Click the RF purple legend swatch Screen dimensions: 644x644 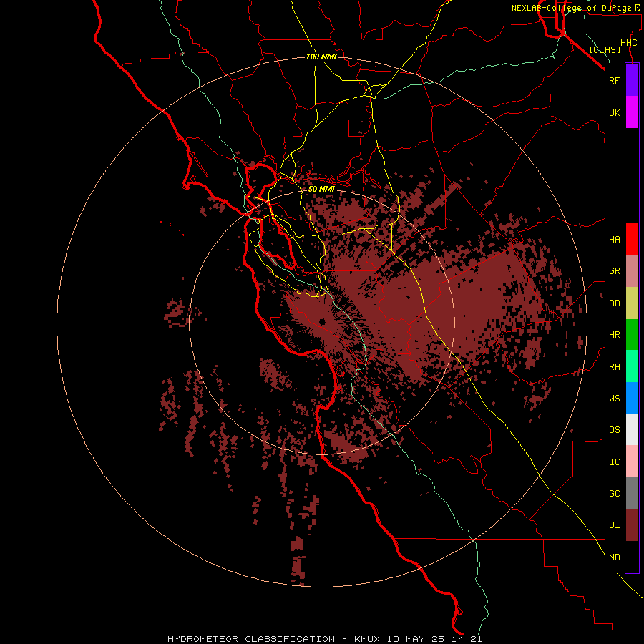[x=632, y=80]
